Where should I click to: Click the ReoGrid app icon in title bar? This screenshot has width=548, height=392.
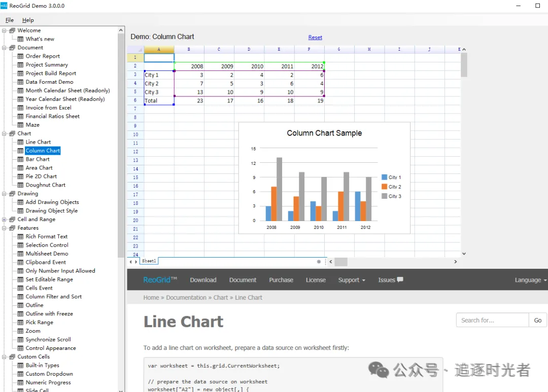pos(4,6)
